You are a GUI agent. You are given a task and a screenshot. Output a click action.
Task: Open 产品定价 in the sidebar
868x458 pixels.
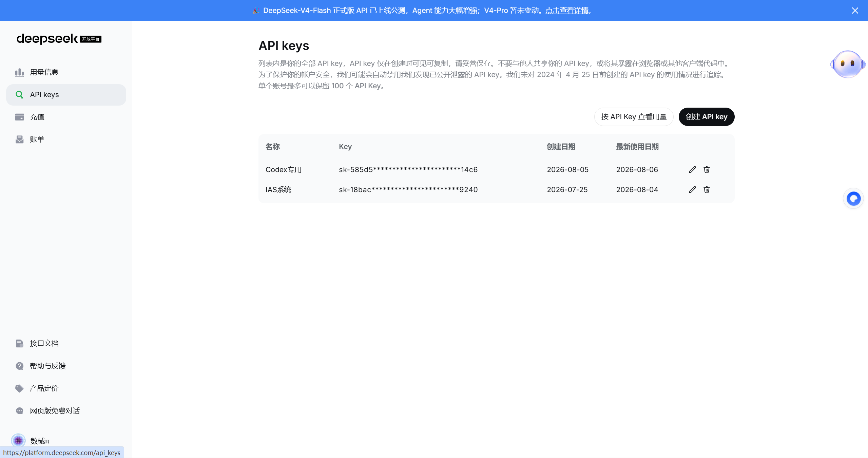pos(66,388)
